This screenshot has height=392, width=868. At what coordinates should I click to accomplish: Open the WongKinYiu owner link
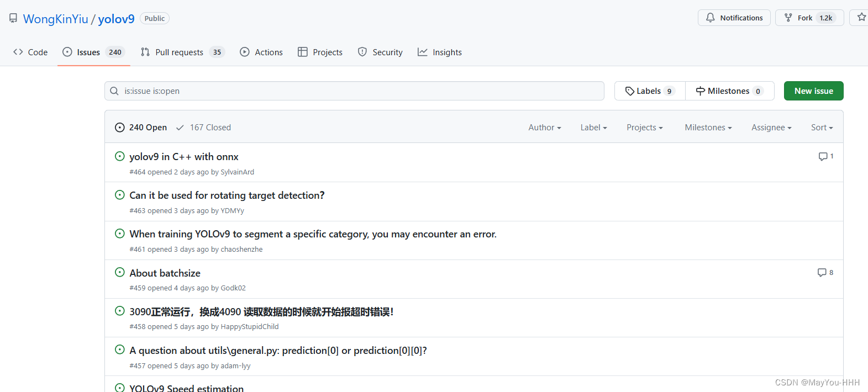coord(55,19)
